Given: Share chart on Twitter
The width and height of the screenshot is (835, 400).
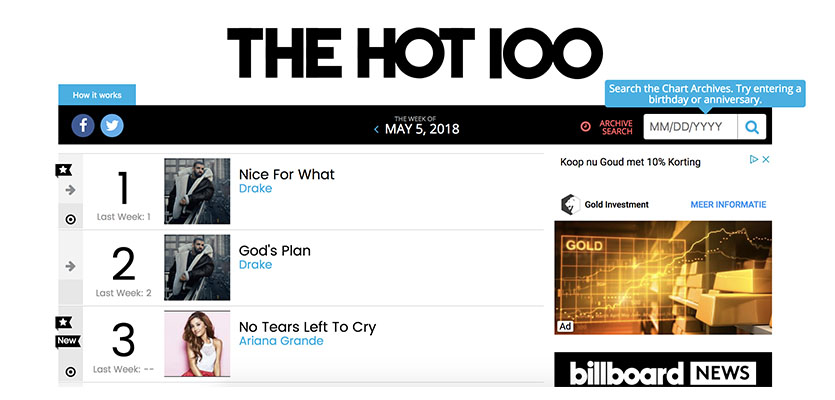Looking at the screenshot, I should (x=111, y=126).
